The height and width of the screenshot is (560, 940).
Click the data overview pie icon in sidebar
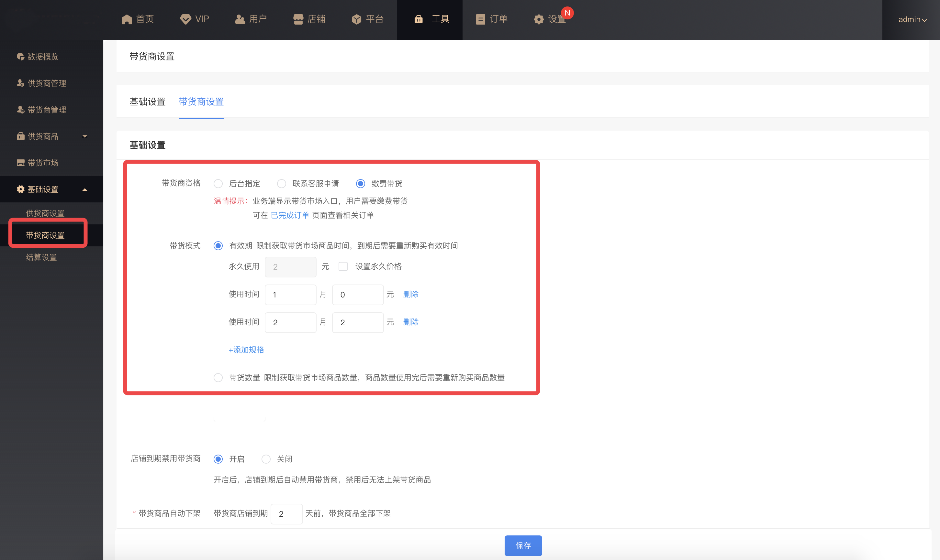pos(20,57)
